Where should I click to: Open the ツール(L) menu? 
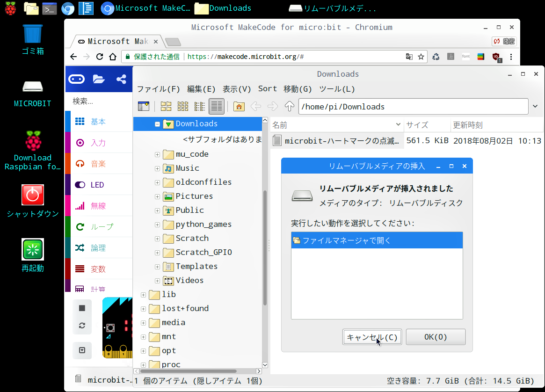(x=337, y=89)
